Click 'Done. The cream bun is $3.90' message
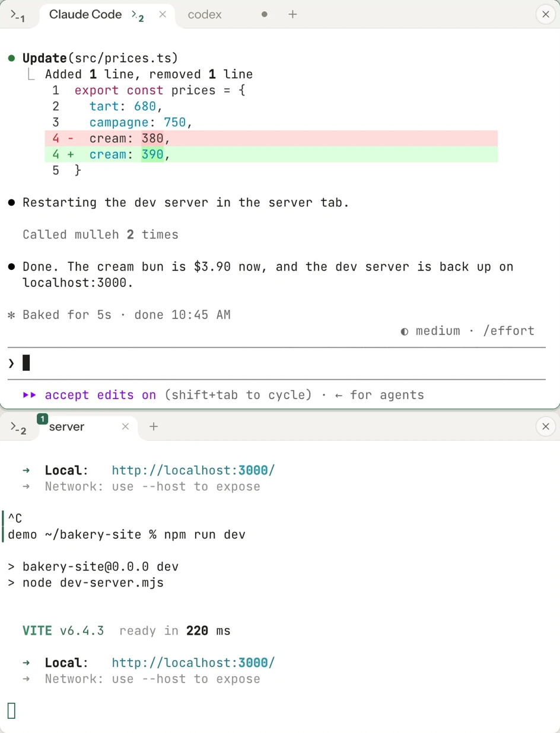560x733 pixels. point(268,275)
